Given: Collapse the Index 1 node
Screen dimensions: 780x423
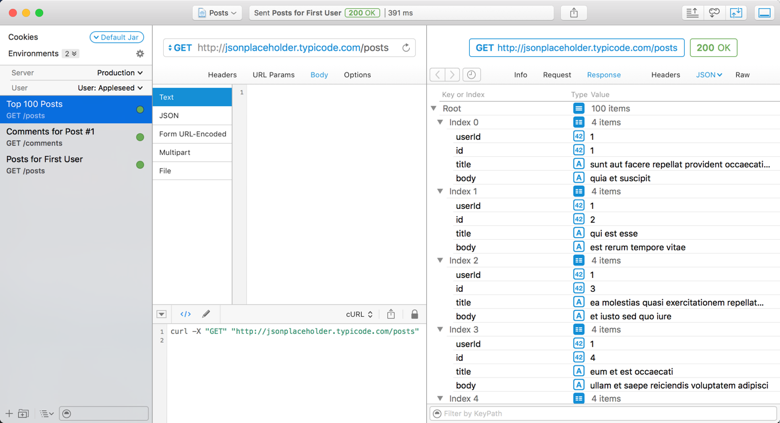Looking at the screenshot, I should (x=440, y=191).
